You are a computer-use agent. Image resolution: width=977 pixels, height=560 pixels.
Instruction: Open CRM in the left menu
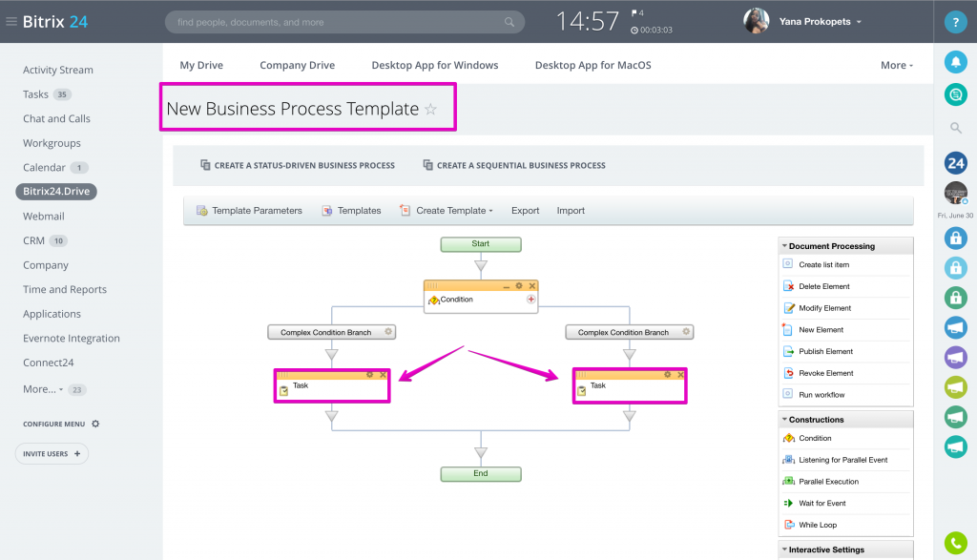(33, 240)
